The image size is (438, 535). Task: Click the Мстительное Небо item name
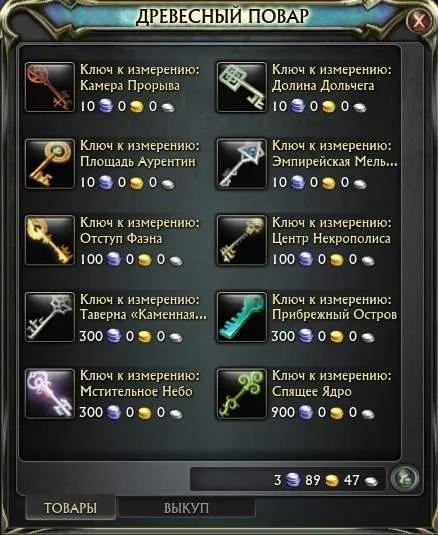(x=136, y=392)
